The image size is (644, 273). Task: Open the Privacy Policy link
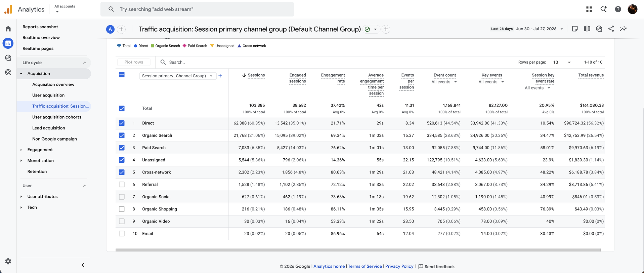[399, 266]
